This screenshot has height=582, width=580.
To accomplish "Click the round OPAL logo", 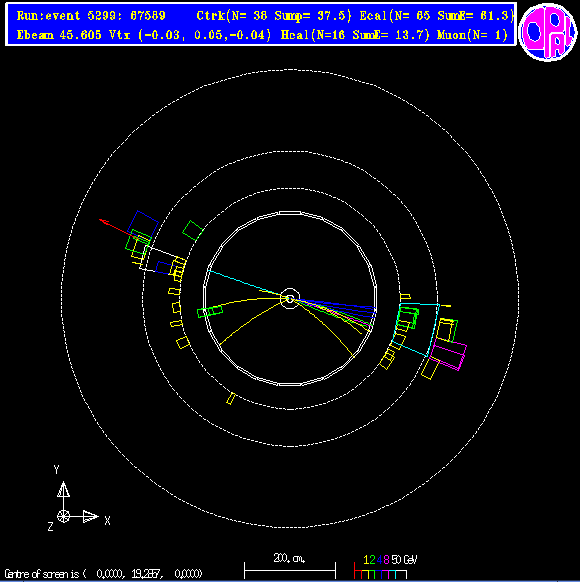I will (x=548, y=32).
